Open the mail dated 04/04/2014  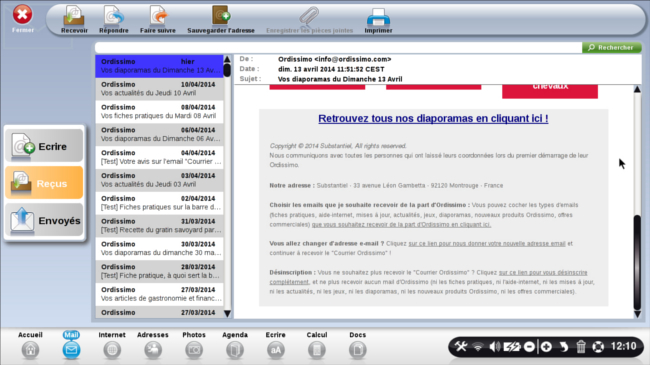click(159, 157)
